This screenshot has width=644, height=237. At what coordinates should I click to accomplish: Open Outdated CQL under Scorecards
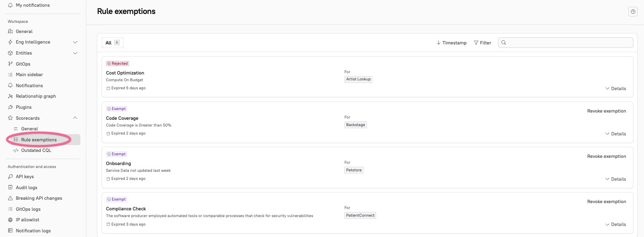click(x=36, y=150)
